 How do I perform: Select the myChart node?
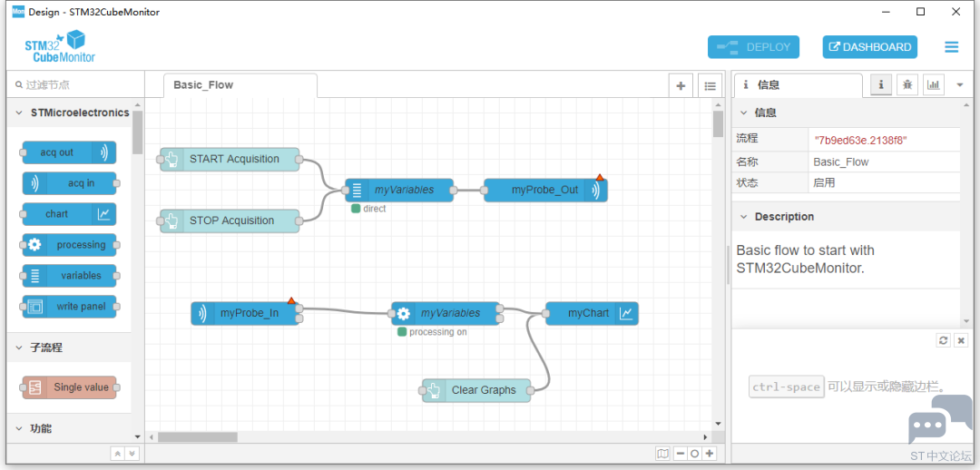click(x=592, y=314)
